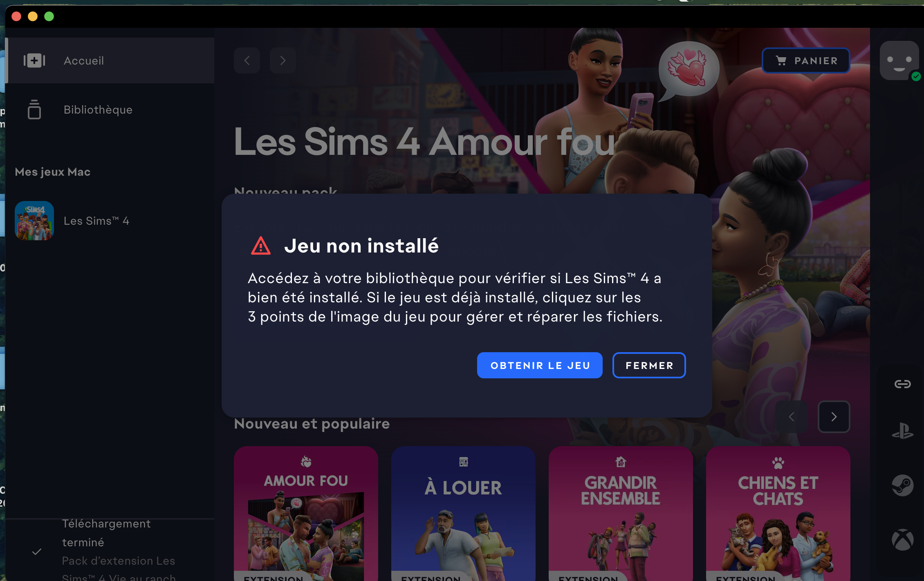Image resolution: width=924 pixels, height=581 pixels.
Task: Click the Steam account link icon
Action: [902, 485]
